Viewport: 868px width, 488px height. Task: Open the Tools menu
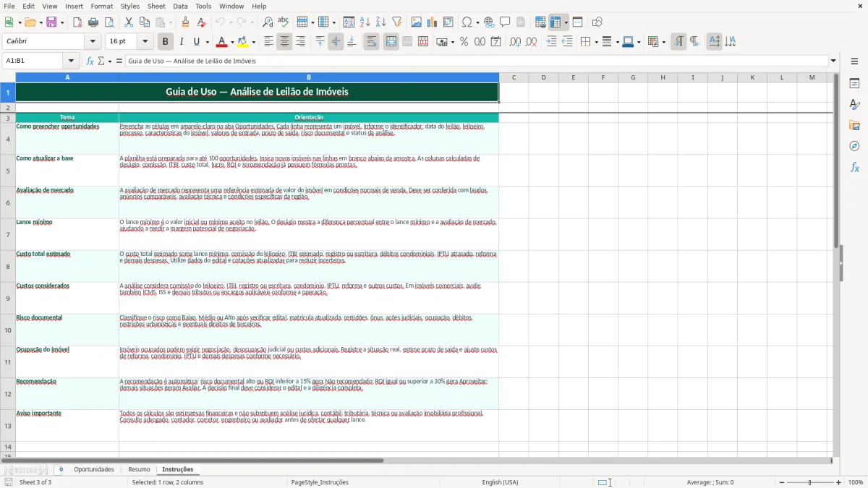coord(203,6)
